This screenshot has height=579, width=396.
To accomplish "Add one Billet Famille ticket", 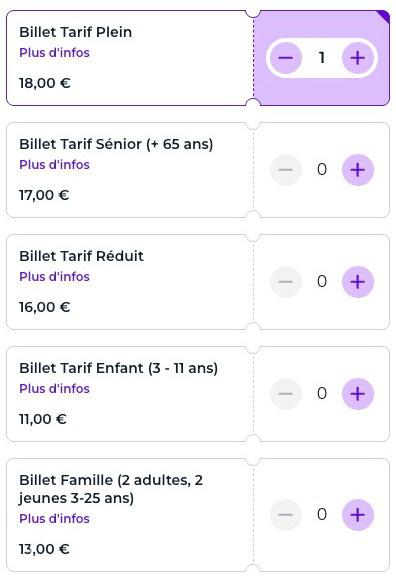I will pos(358,515).
